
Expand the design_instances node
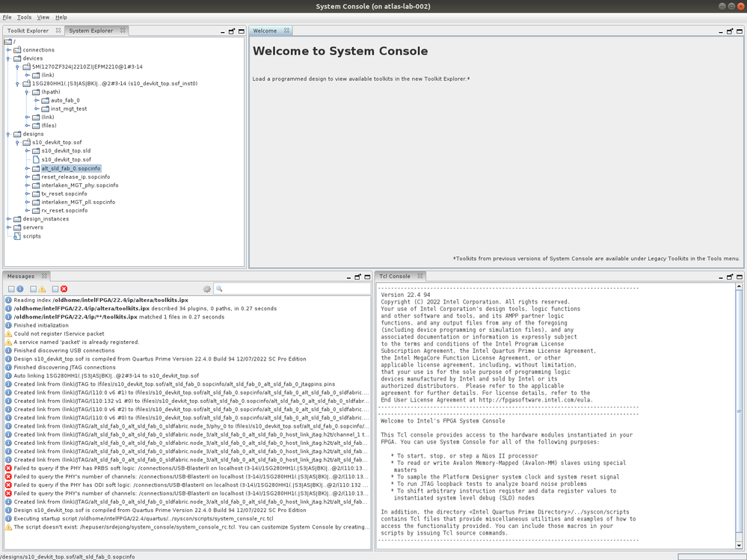coord(8,218)
